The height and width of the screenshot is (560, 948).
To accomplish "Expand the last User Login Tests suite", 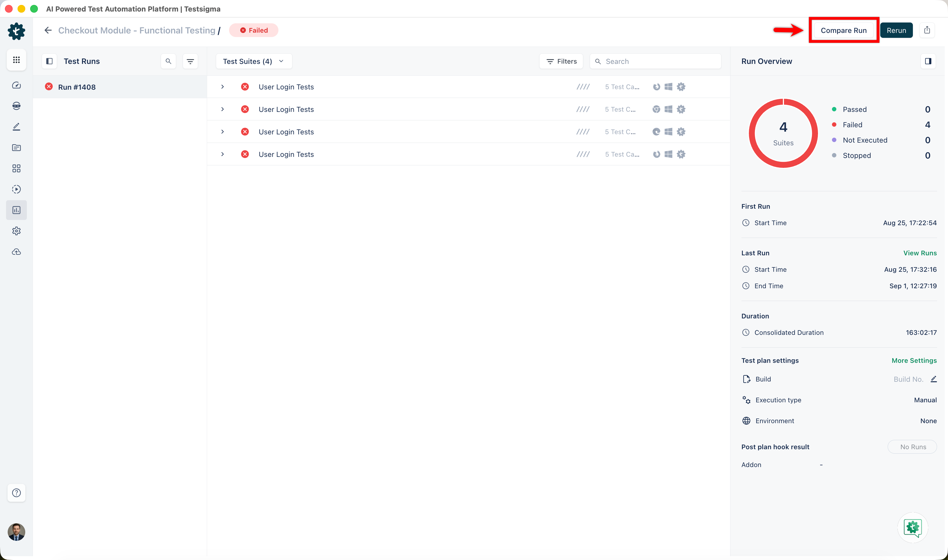I will click(222, 154).
